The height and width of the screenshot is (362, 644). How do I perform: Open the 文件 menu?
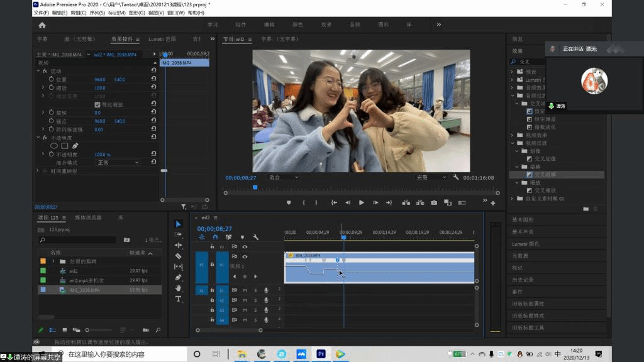tap(41, 13)
